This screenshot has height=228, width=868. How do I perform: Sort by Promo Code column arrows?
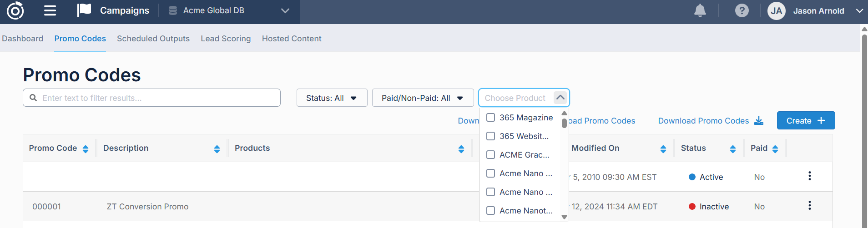coord(86,149)
